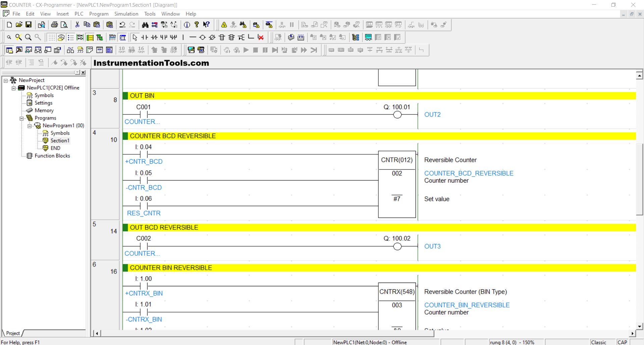Toggle the grid display button

click(x=51, y=37)
